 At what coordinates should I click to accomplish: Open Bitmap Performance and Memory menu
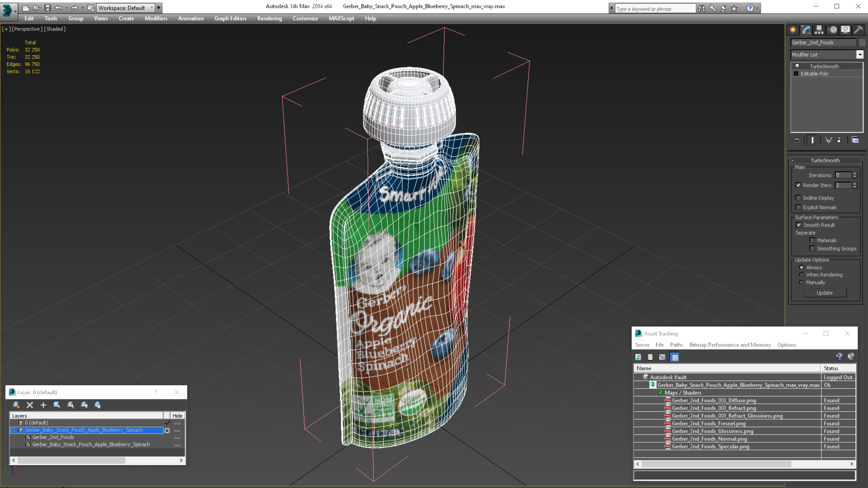(730, 345)
